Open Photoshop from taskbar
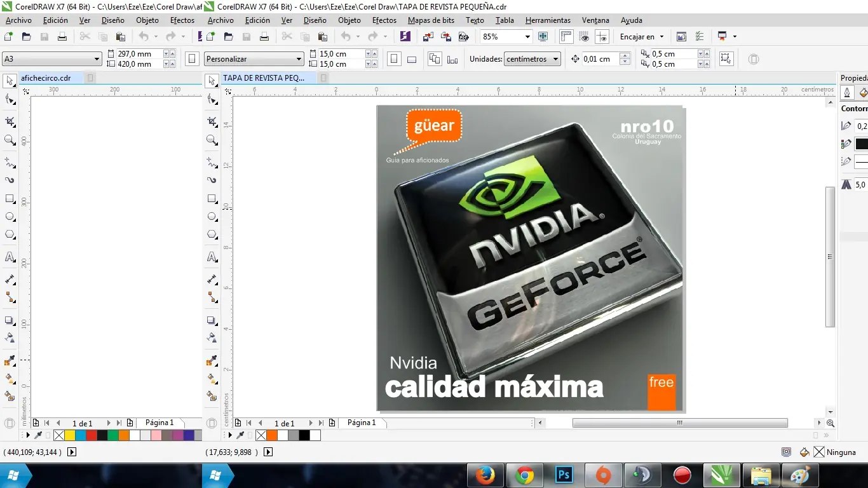The image size is (868, 488). [564, 475]
